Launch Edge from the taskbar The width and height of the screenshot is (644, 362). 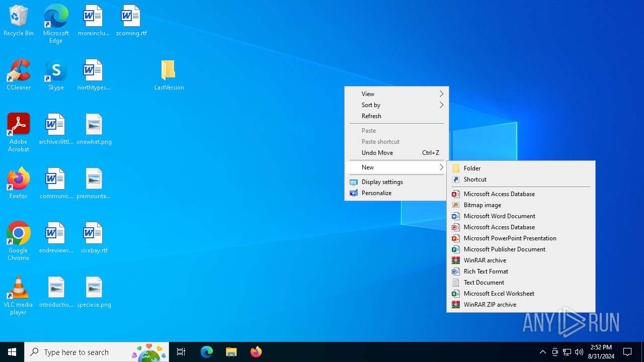(x=207, y=352)
